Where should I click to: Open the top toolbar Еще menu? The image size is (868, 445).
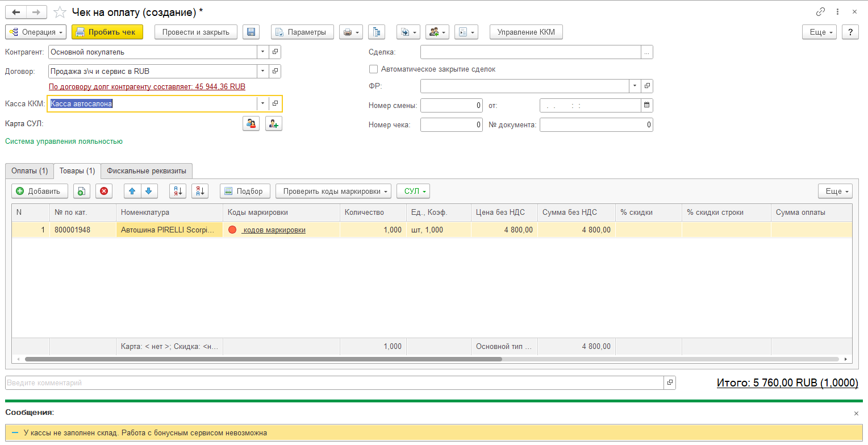[x=820, y=32]
